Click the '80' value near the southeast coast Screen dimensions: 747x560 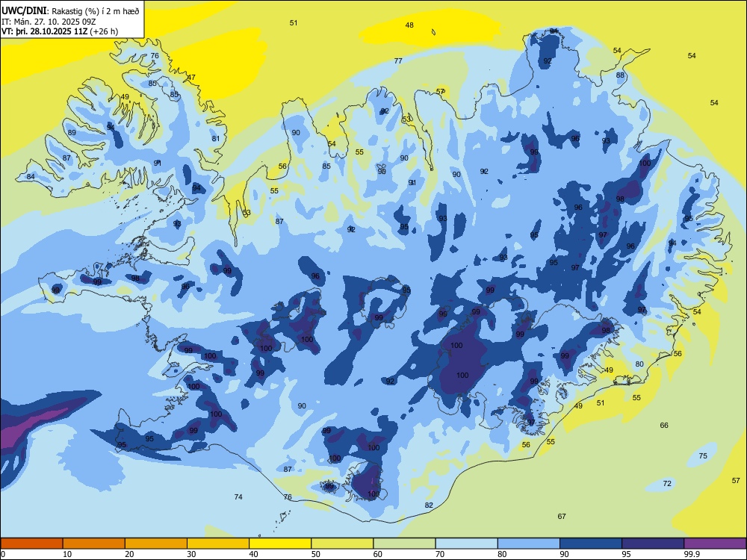click(639, 364)
